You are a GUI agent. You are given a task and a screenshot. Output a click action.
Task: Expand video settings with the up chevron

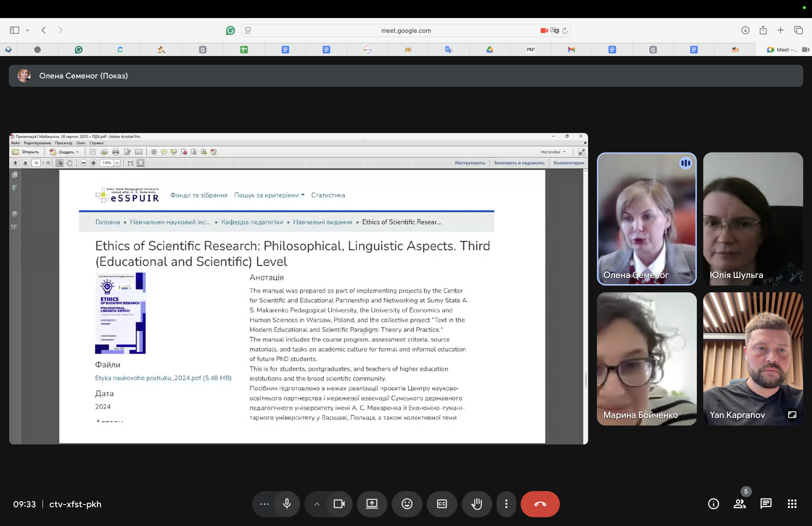[317, 504]
